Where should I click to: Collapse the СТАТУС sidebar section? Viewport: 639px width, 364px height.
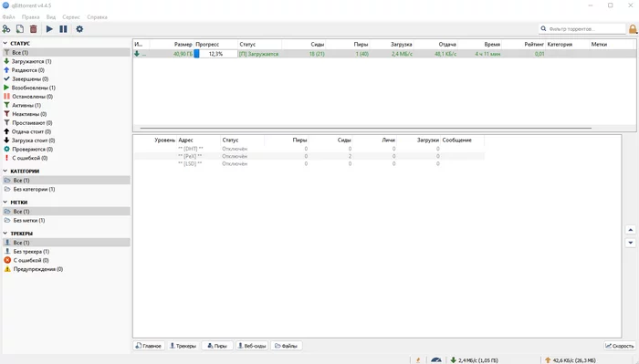[x=5, y=43]
